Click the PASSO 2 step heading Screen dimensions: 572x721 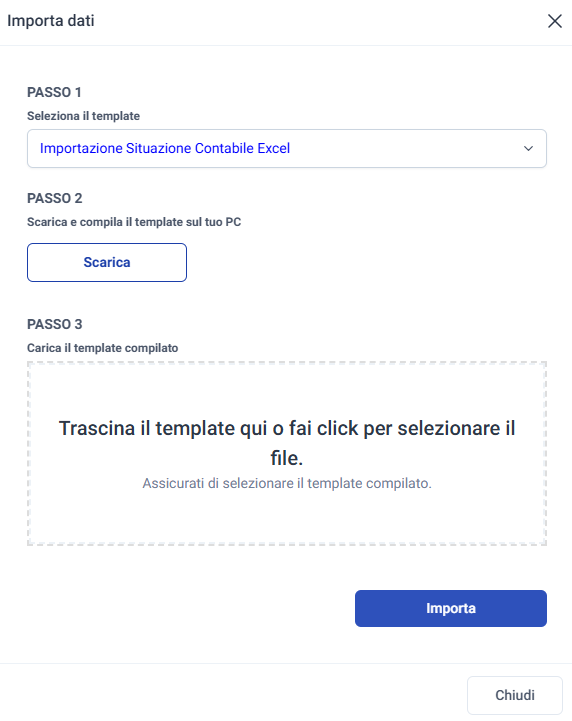pos(55,198)
